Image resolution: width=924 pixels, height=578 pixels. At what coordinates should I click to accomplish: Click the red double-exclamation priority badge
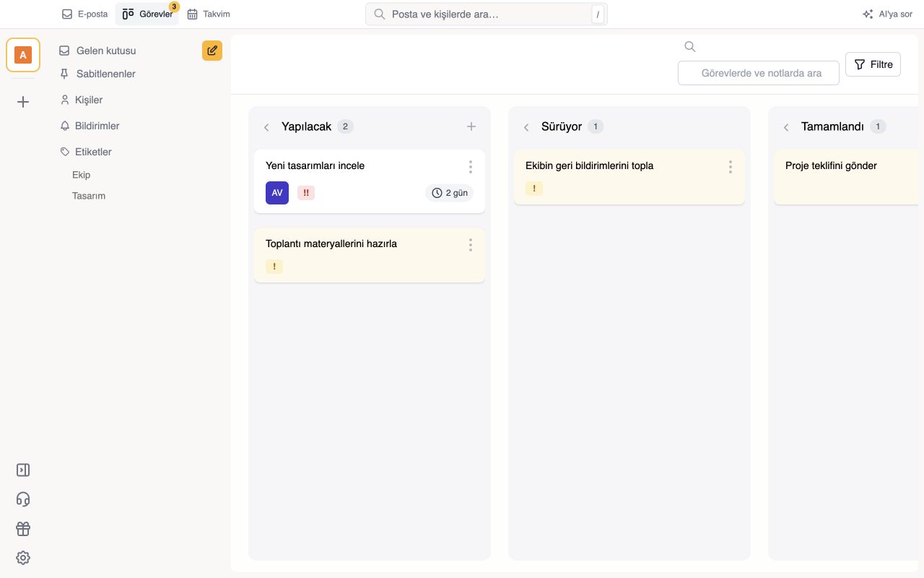pyautogui.click(x=306, y=193)
